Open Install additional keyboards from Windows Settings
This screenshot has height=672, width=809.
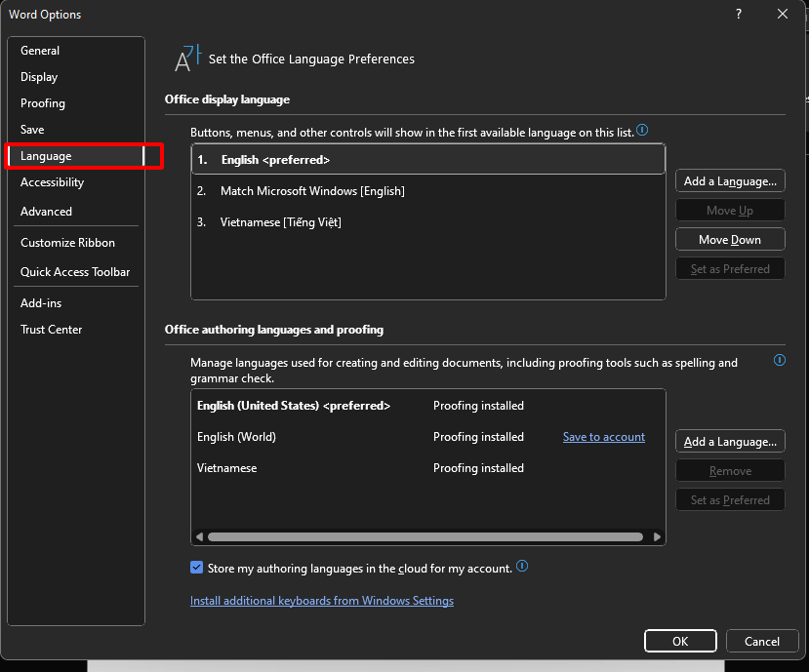click(321, 600)
